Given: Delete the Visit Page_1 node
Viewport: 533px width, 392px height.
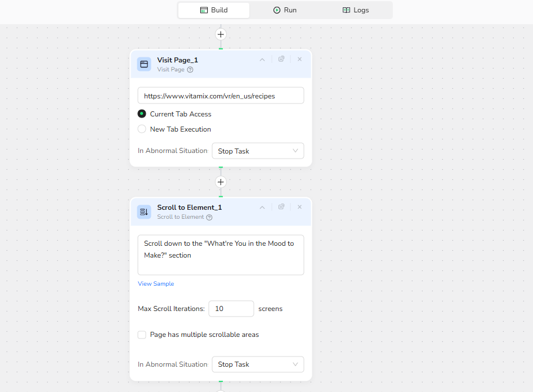Looking at the screenshot, I should (x=299, y=59).
